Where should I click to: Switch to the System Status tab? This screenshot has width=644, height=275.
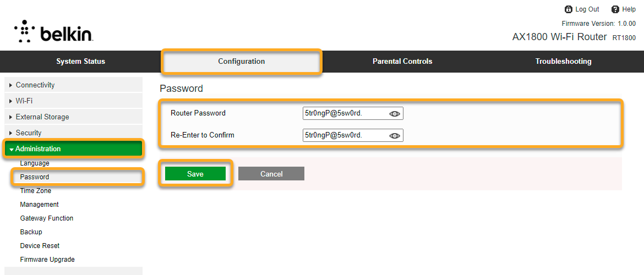pos(80,62)
